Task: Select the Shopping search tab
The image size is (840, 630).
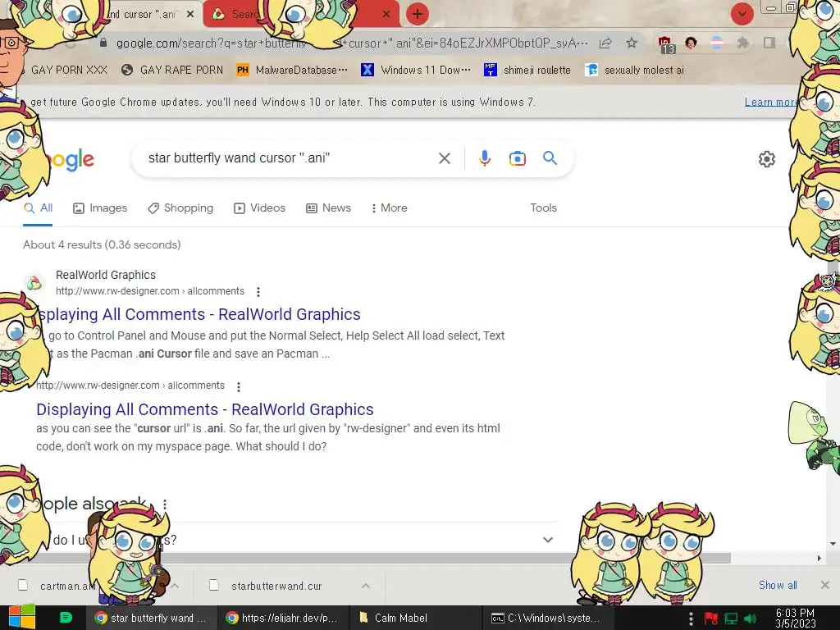Action: point(180,208)
